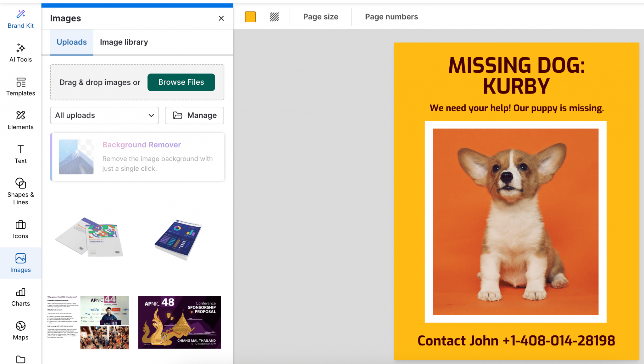Select the Images sidebar item
The image size is (644, 364).
pos(20,263)
